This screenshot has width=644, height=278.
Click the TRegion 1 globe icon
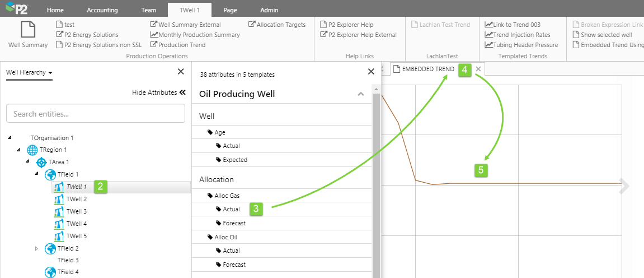click(32, 150)
